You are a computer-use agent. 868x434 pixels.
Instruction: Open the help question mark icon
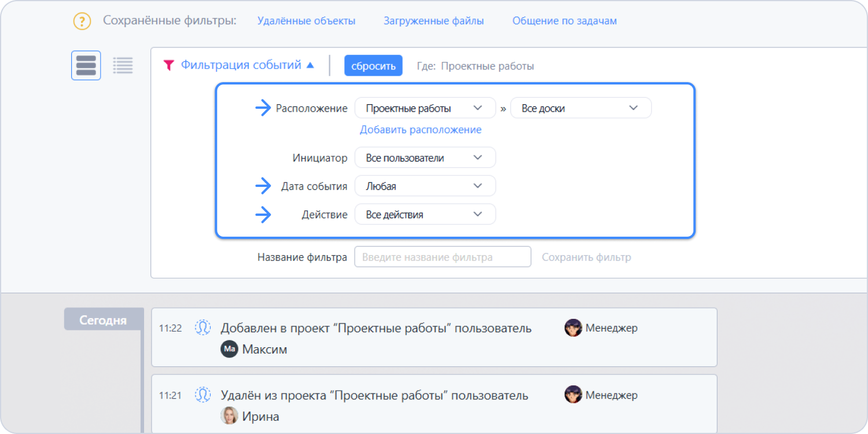point(82,21)
